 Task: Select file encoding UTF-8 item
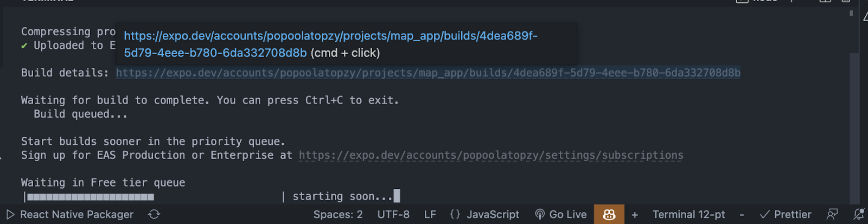393,214
